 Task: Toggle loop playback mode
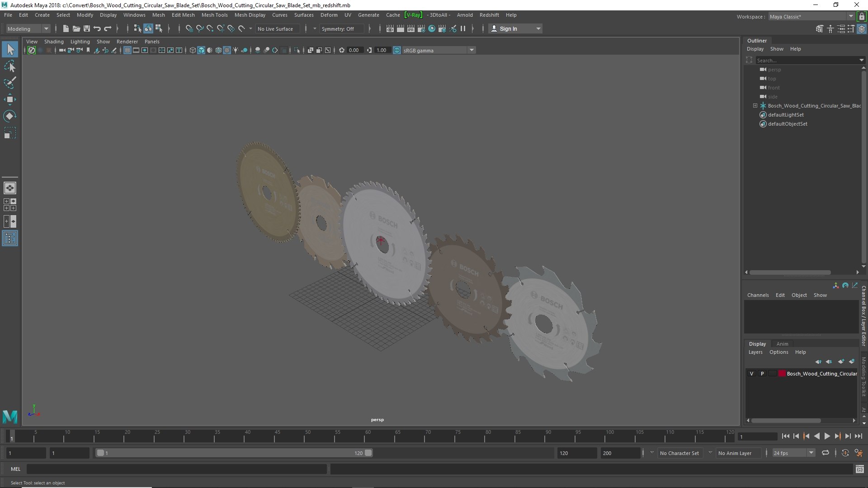pos(826,453)
